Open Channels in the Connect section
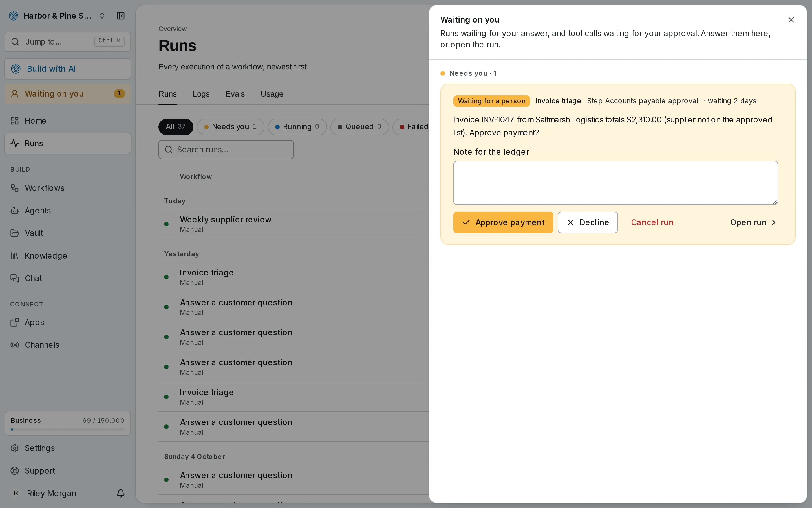Viewport: 812px width, 508px height. 67,345
